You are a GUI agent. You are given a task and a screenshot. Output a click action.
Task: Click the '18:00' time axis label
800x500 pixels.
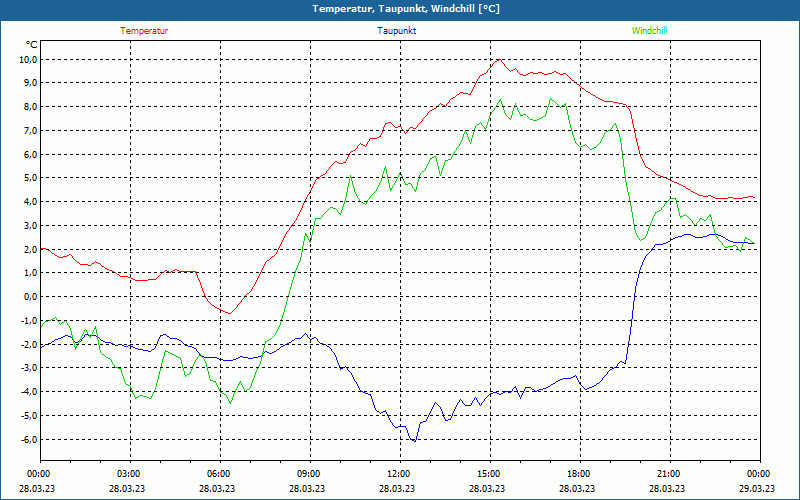tap(578, 474)
